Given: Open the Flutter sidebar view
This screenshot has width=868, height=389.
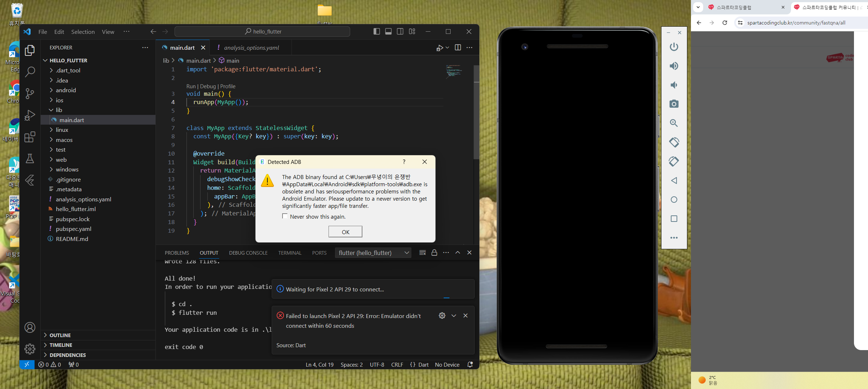Looking at the screenshot, I should [30, 180].
